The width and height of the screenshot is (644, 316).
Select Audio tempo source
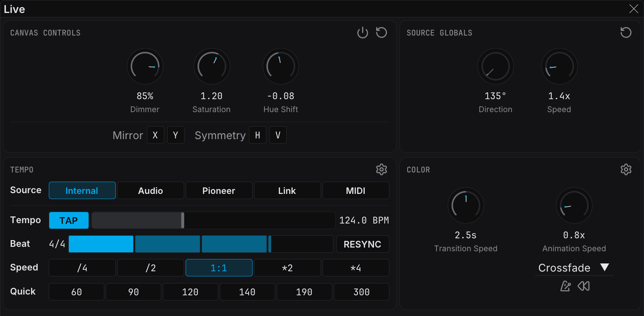tap(151, 191)
